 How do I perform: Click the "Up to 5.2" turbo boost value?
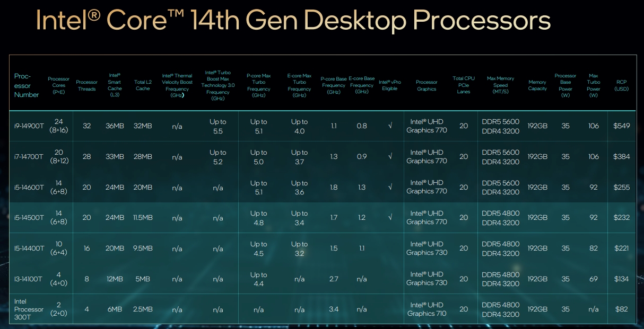coord(218,157)
